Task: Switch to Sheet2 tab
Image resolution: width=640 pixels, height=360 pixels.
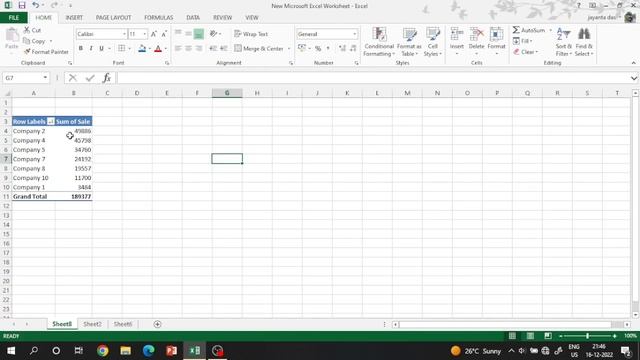Action: tap(92, 324)
